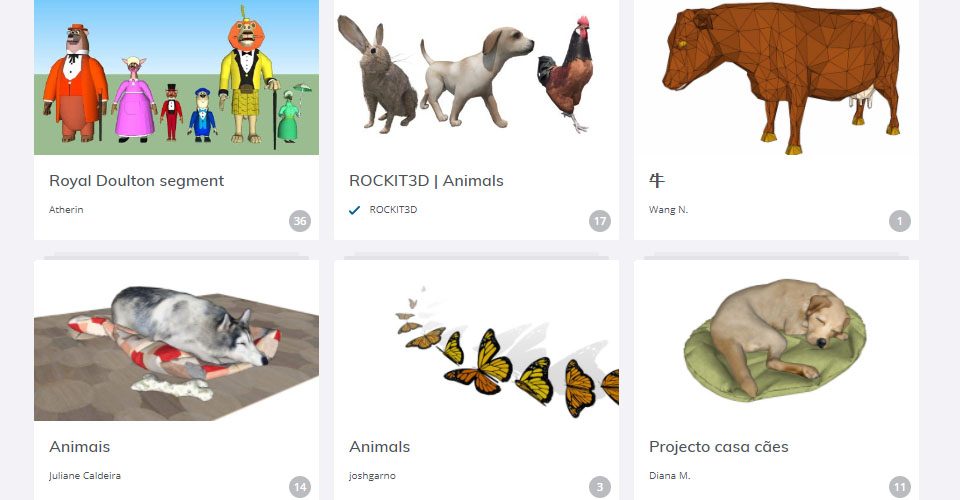The width and height of the screenshot is (960, 500).
Task: Open the rabbit, dog and rooster thumbnail
Action: coord(476,77)
